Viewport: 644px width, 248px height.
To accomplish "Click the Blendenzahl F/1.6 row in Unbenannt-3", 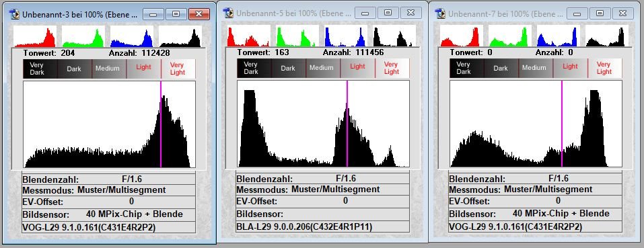I will click(109, 179).
